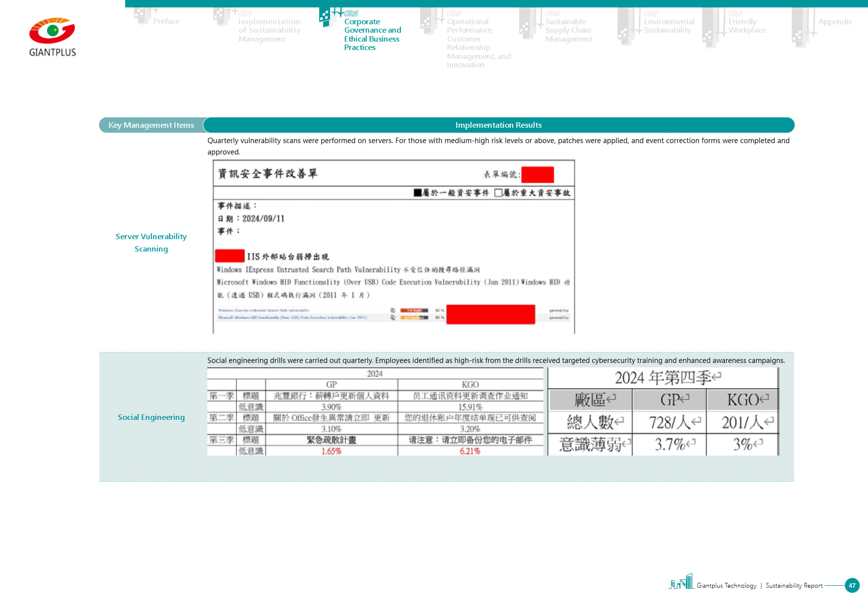Navigate to Sustainable Supply Chain Management

569,30
